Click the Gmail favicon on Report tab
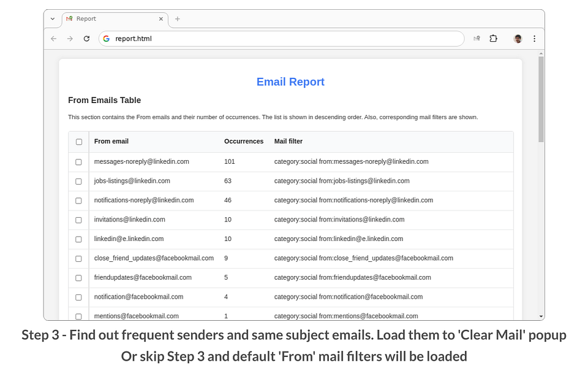 pyautogui.click(x=69, y=19)
